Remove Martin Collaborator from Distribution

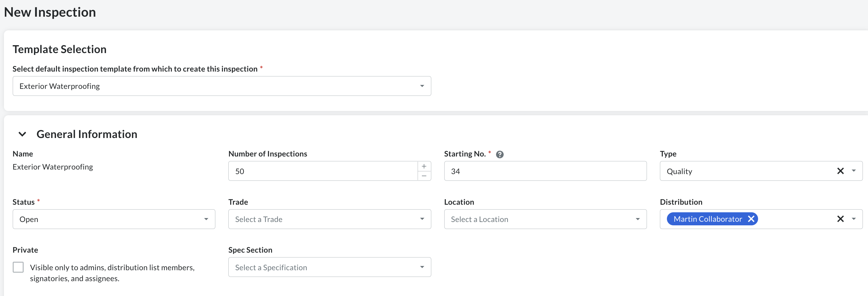(x=751, y=219)
